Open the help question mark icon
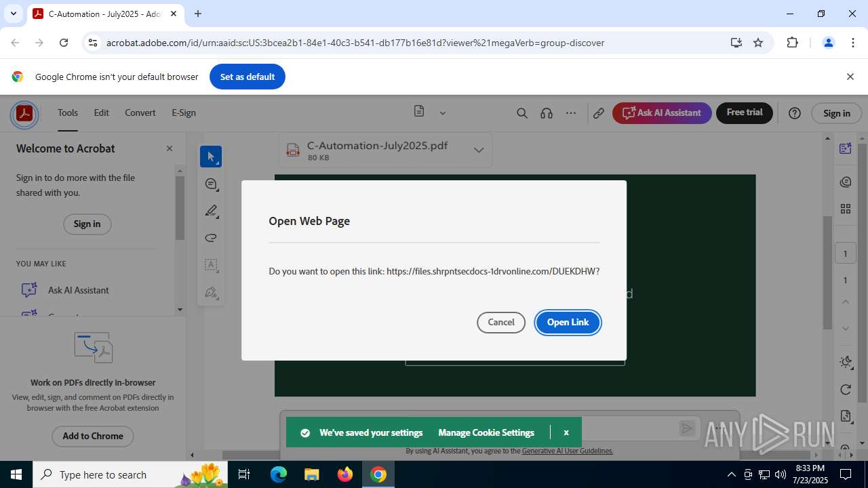868x488 pixels. point(795,113)
